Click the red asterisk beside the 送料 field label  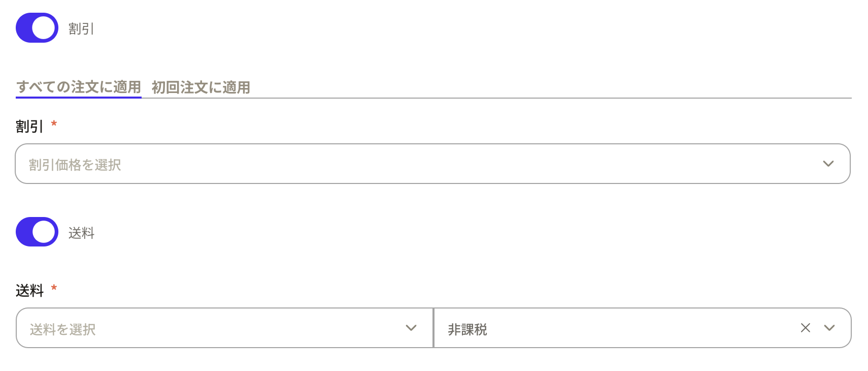click(x=54, y=288)
